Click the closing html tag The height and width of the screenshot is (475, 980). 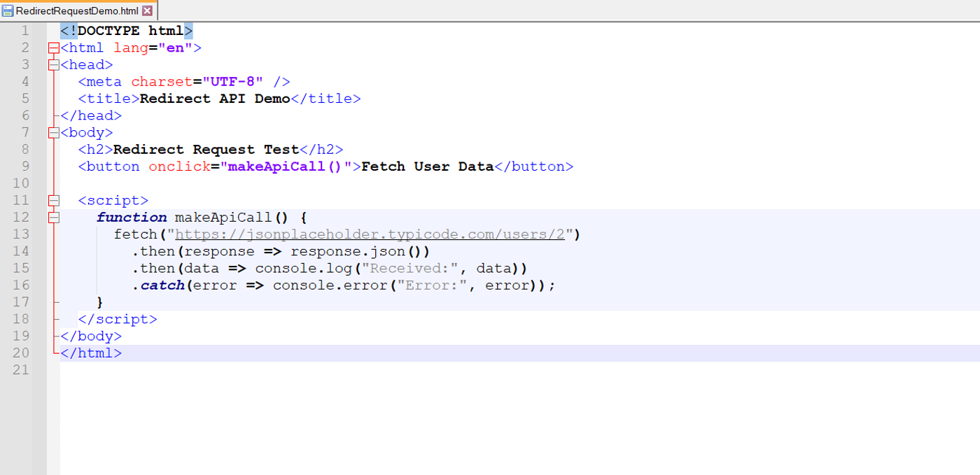(x=91, y=353)
